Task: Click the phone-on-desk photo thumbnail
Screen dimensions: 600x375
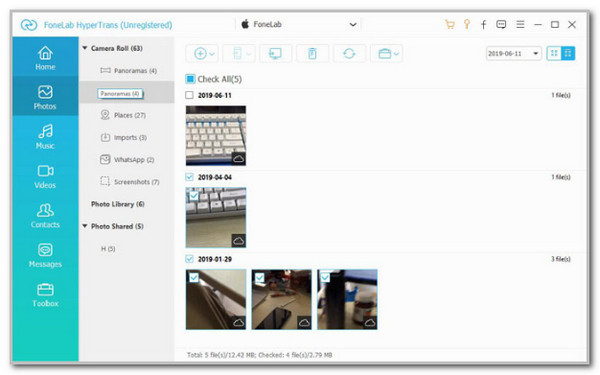Action: click(282, 300)
